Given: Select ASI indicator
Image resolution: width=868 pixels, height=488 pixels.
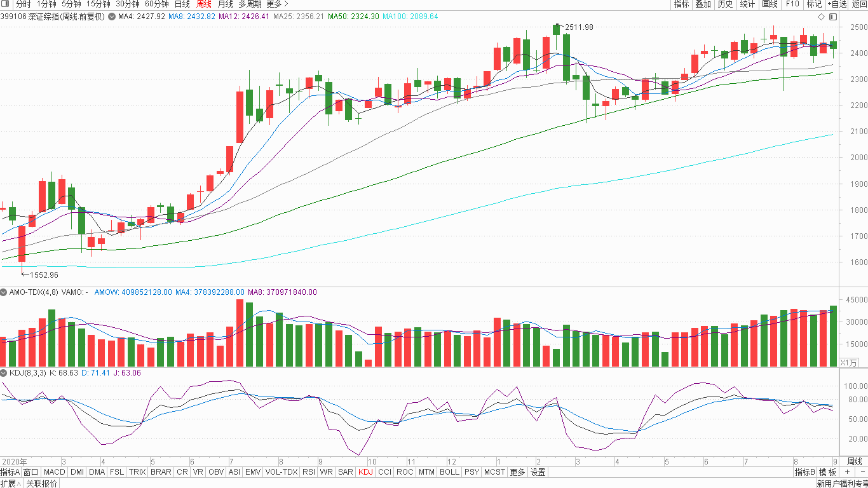Looking at the screenshot, I should coord(234,472).
